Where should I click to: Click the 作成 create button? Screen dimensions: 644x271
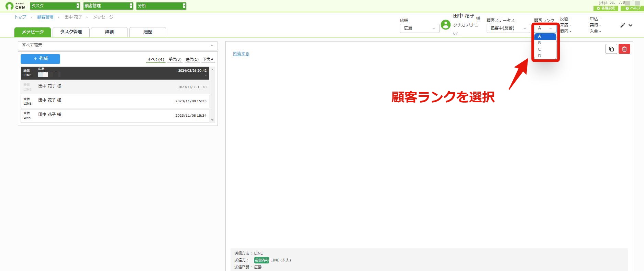(40, 59)
